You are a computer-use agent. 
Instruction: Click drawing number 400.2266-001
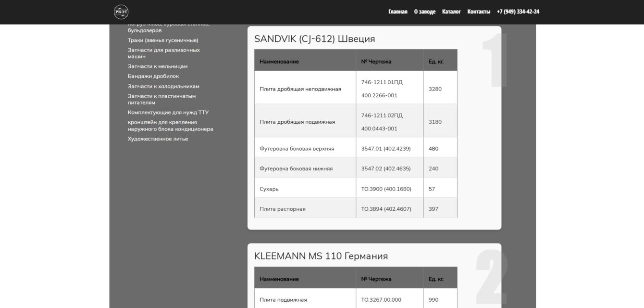379,96
